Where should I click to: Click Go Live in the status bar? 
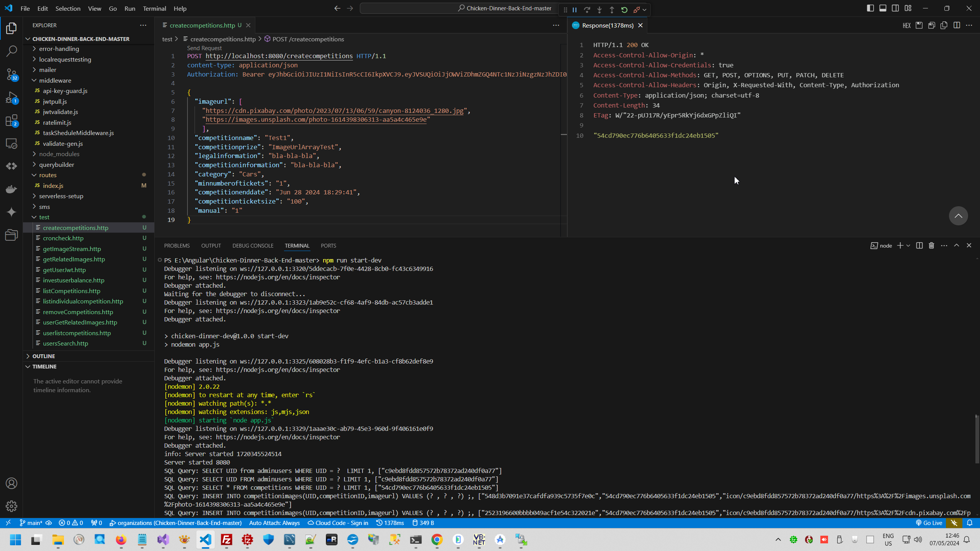[929, 523]
